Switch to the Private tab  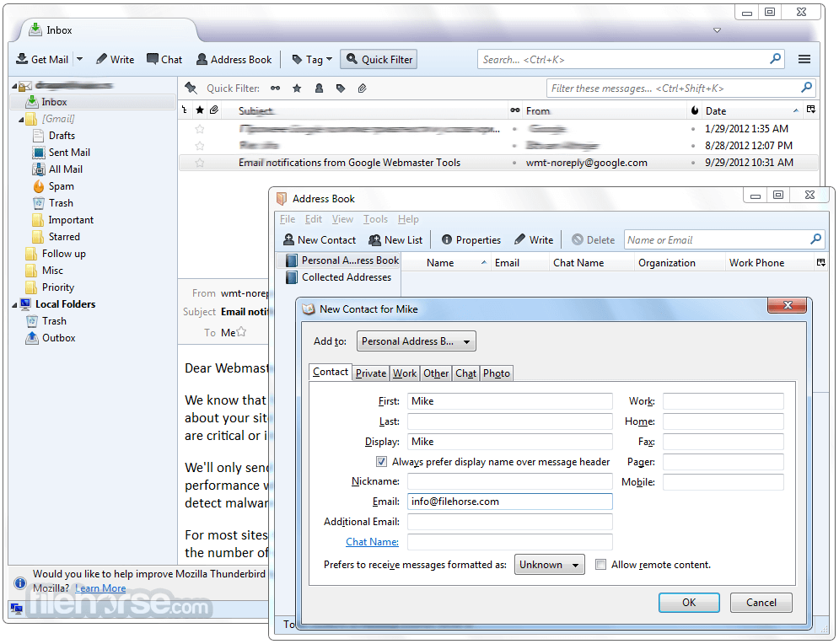[371, 373]
